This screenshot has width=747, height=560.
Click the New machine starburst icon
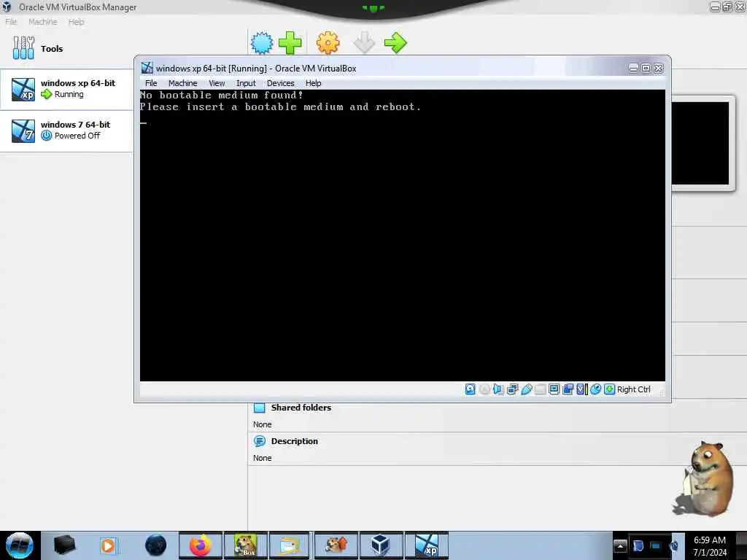click(x=262, y=43)
